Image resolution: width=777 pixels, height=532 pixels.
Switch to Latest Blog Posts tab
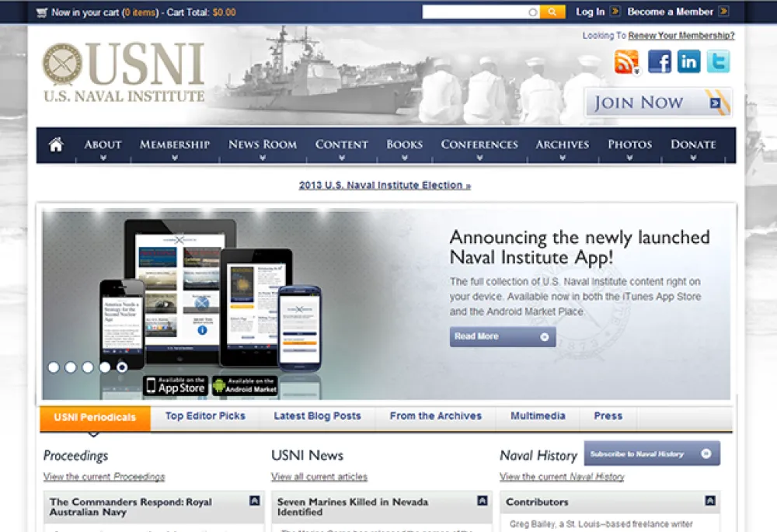coord(317,416)
